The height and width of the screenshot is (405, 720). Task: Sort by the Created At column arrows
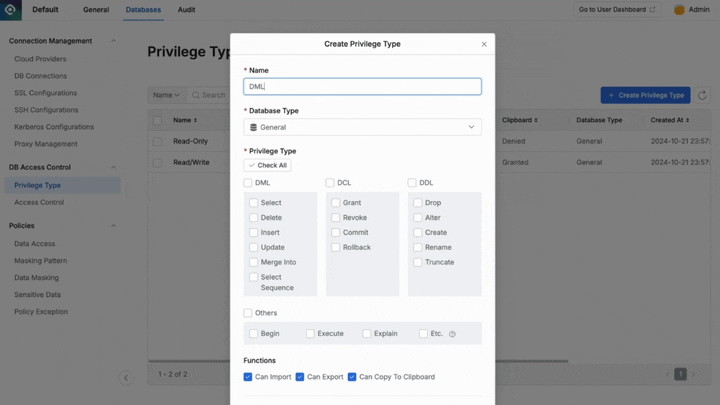point(687,120)
